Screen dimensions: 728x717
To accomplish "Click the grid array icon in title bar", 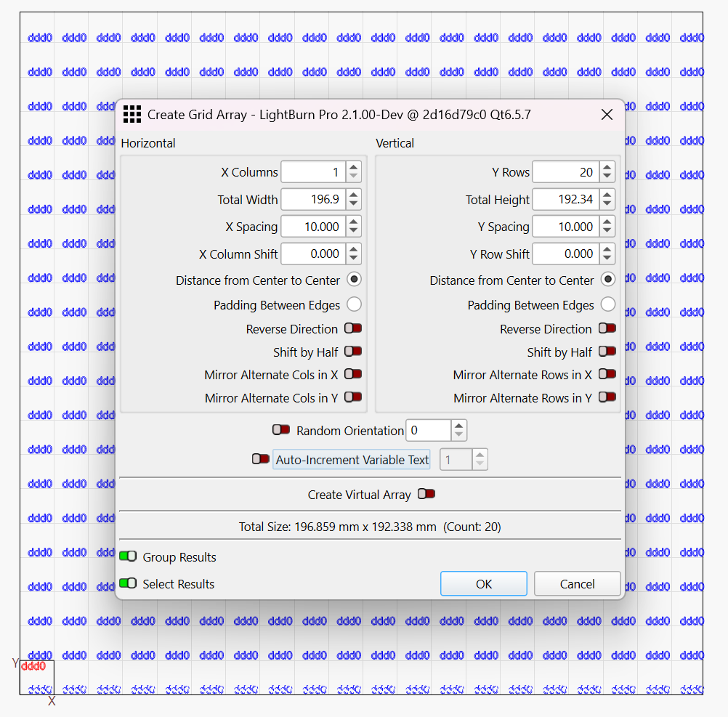I will 132,114.
